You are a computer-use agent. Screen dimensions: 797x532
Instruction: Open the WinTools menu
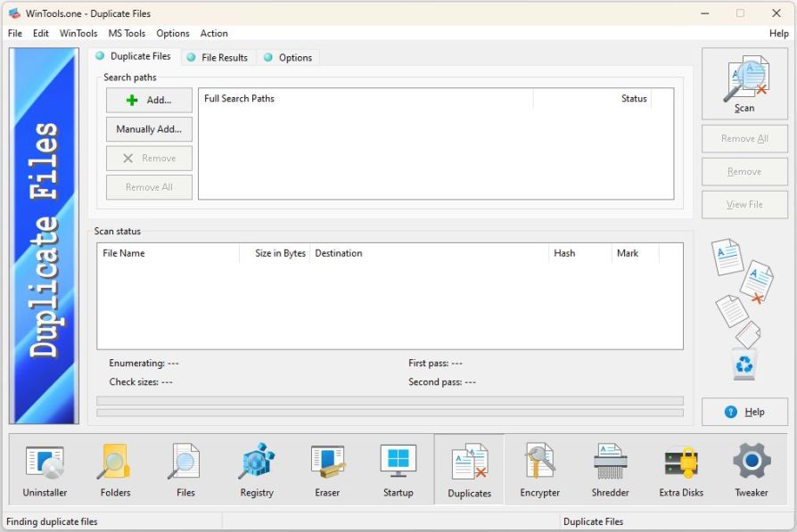[x=78, y=33]
